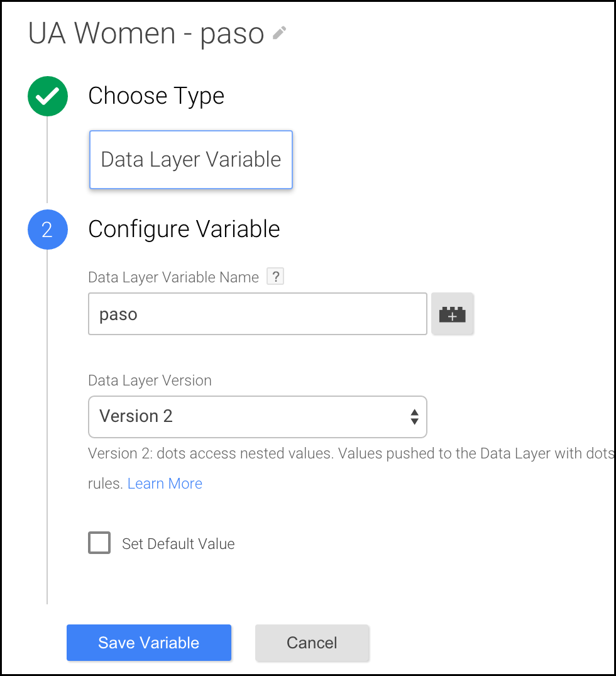616x676 pixels.
Task: Click the Cancel button
Action: click(x=312, y=643)
